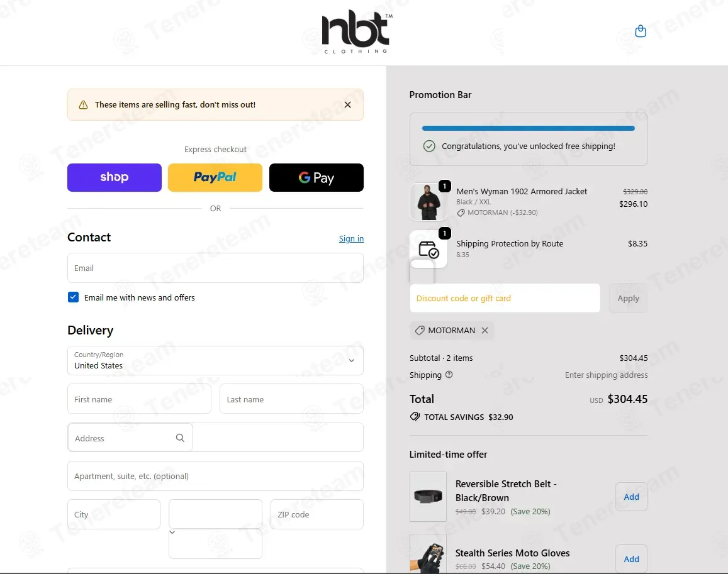The width and height of the screenshot is (728, 574).
Task: Open the state dropdown chevron
Action: point(172,533)
